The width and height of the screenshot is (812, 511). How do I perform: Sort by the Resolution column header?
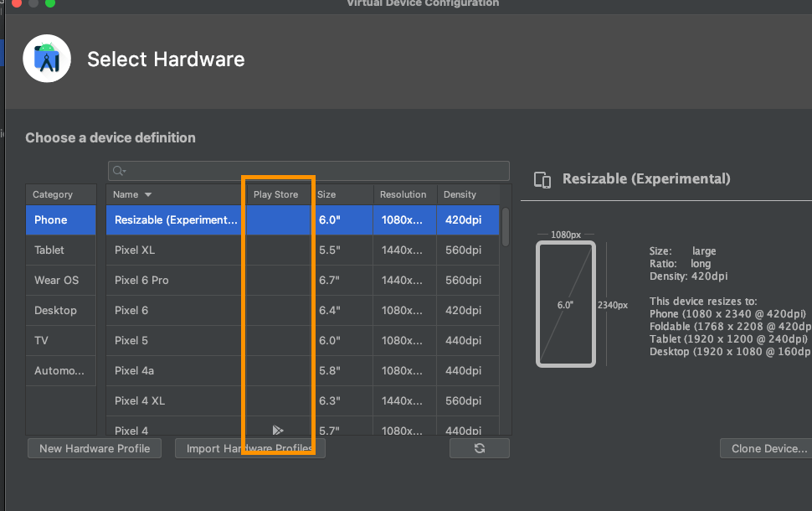(405, 194)
